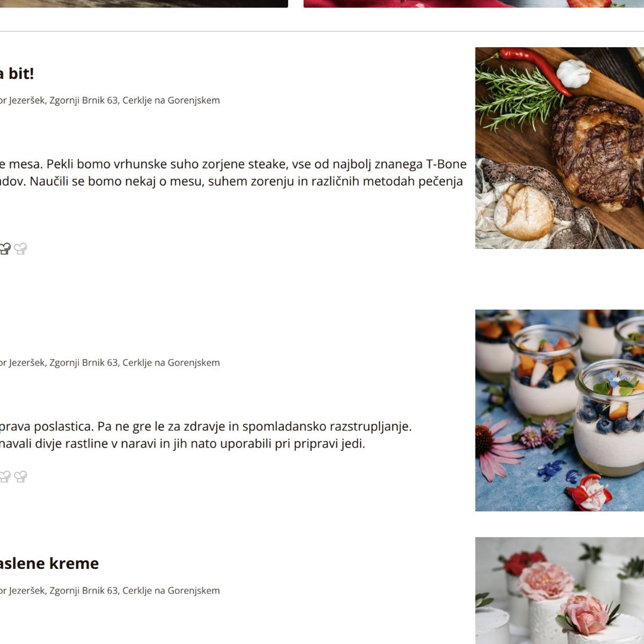Click the right grey chef hat under the wild plants text
This screenshot has width=644, height=644.
pyautogui.click(x=20, y=477)
